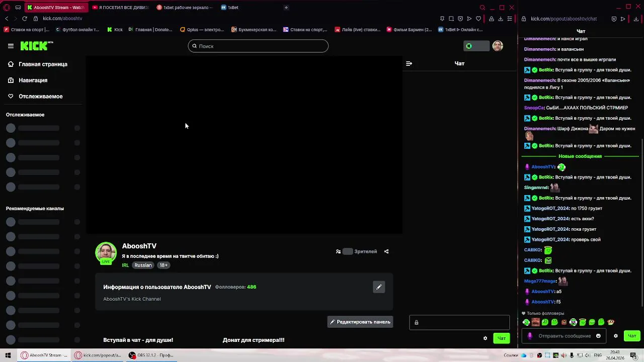Open the Kick bookmark in the bookmarks bar
Screen dimensions: 644x362
(115, 30)
